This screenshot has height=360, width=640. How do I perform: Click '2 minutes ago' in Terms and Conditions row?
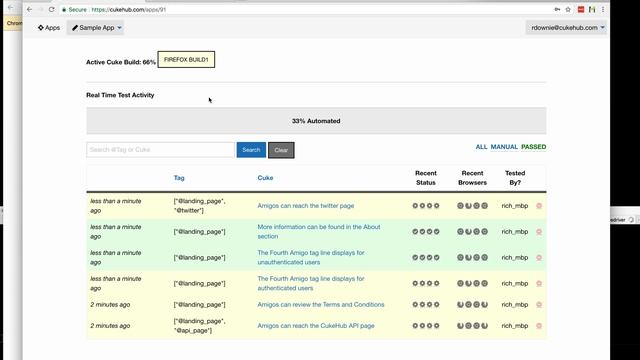[110, 304]
